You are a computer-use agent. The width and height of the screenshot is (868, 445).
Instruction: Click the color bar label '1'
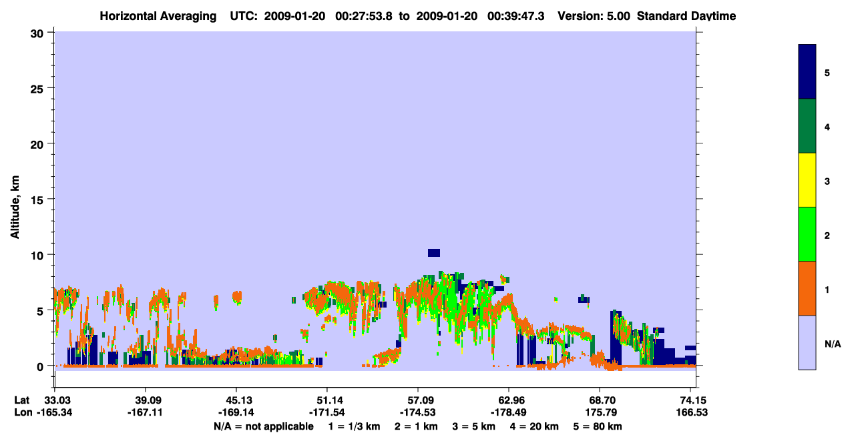pos(827,290)
